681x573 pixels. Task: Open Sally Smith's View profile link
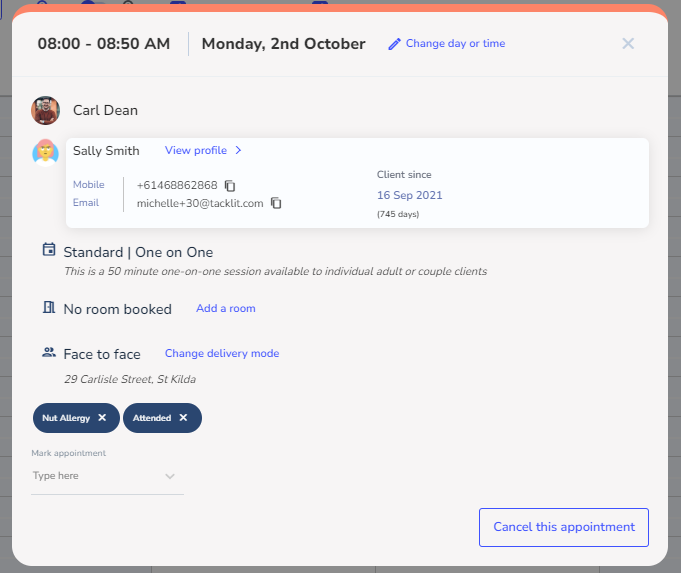click(x=196, y=150)
